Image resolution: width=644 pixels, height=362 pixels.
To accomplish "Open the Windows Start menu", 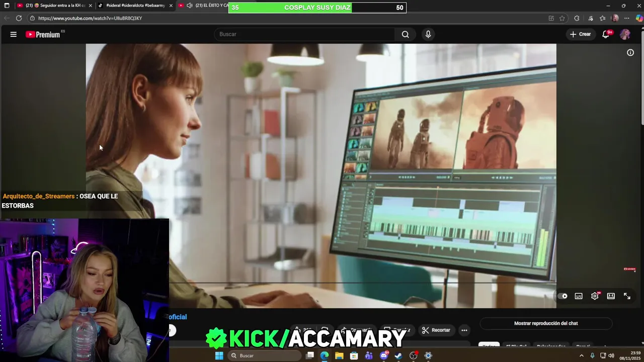I will pyautogui.click(x=219, y=355).
